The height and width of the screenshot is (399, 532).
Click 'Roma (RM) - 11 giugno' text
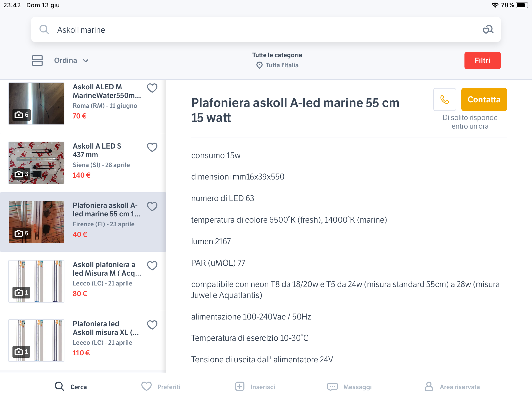point(105,106)
